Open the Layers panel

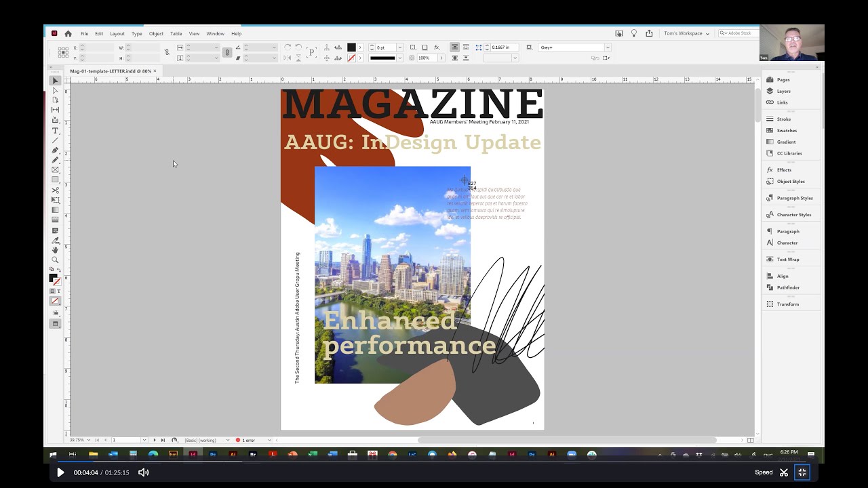[784, 91]
